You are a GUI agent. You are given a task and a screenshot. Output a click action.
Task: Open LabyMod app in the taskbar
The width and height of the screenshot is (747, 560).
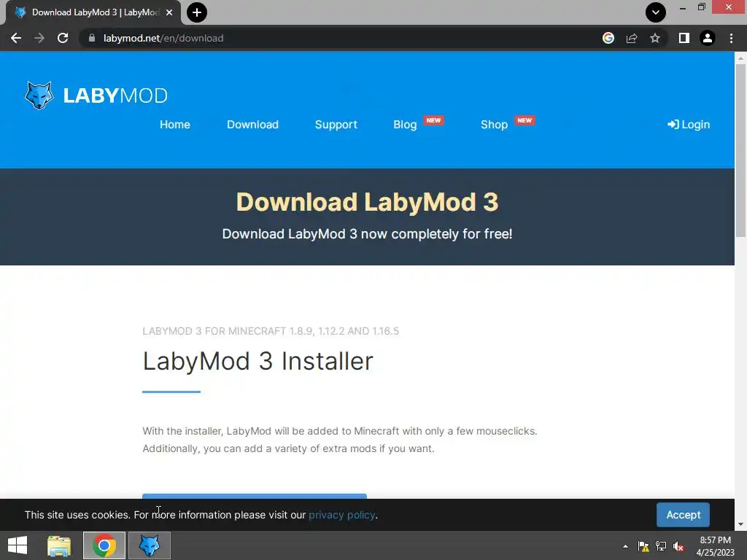(150, 545)
